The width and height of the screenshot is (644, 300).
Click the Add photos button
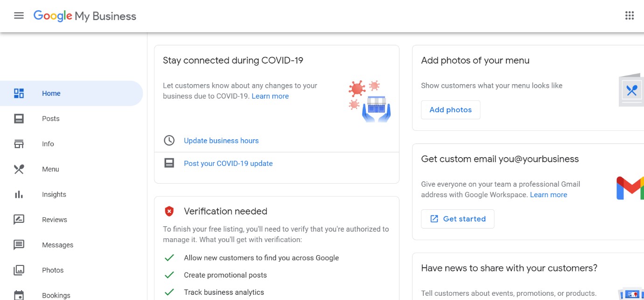click(450, 110)
